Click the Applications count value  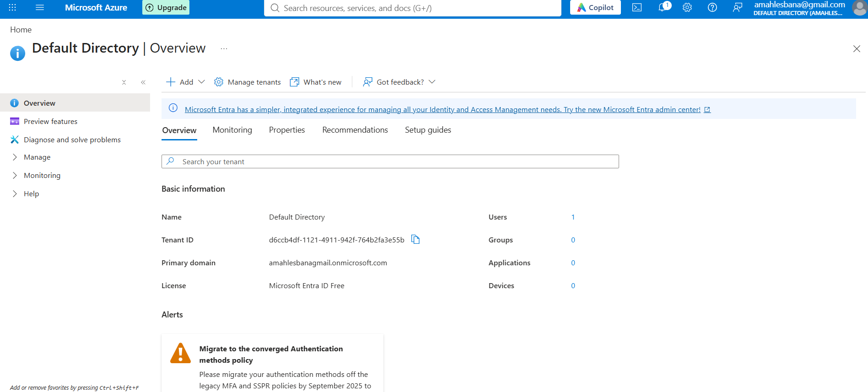point(573,263)
